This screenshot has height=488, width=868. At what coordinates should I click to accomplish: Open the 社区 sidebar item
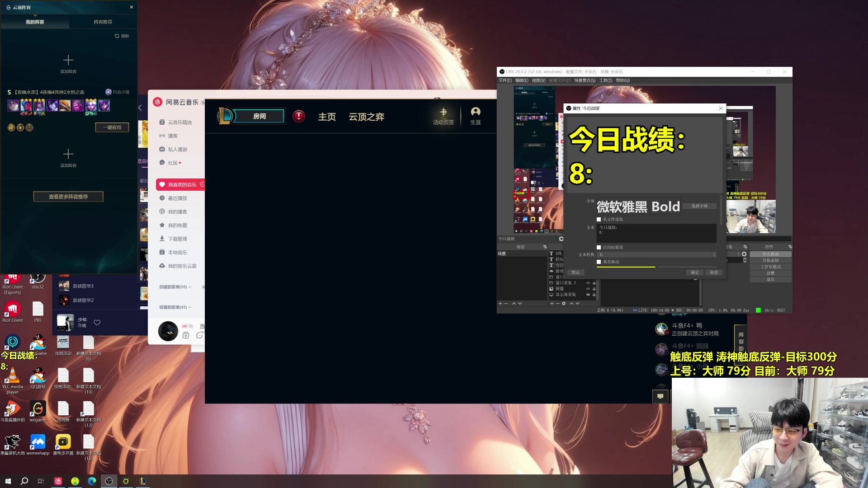tap(173, 163)
